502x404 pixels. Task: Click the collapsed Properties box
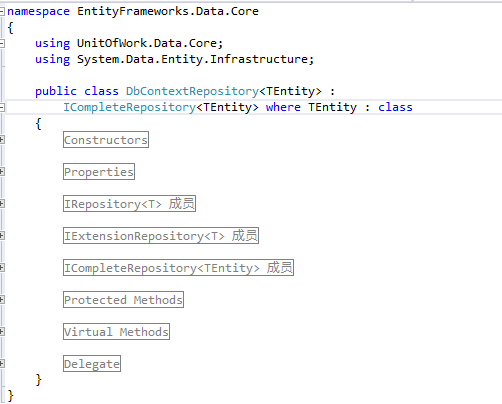[x=99, y=172]
